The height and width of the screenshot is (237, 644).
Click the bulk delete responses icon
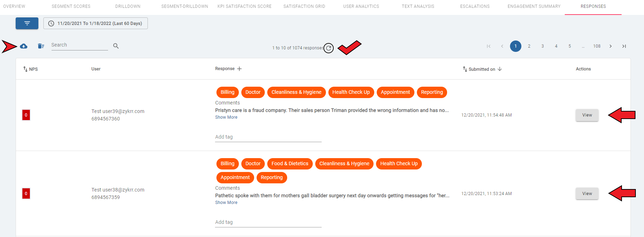pyautogui.click(x=41, y=46)
